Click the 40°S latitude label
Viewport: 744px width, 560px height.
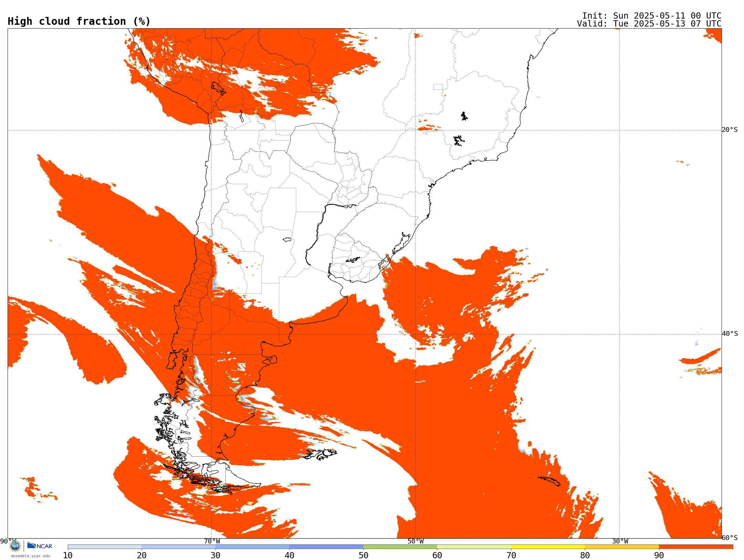(x=730, y=334)
